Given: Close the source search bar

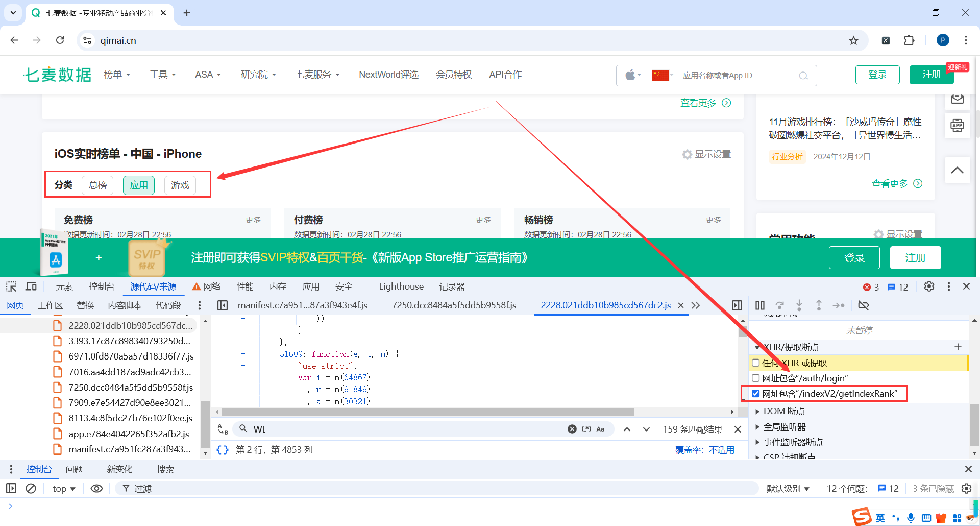Looking at the screenshot, I should tap(738, 429).
